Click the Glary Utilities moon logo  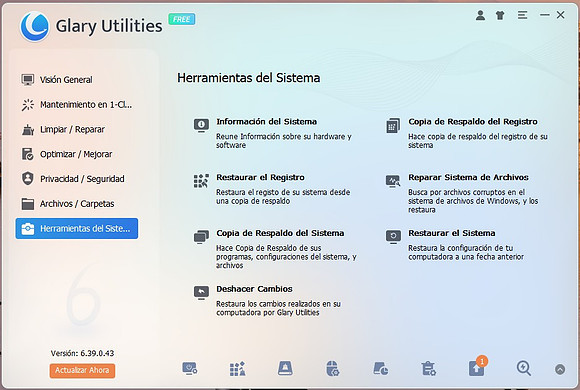click(35, 26)
